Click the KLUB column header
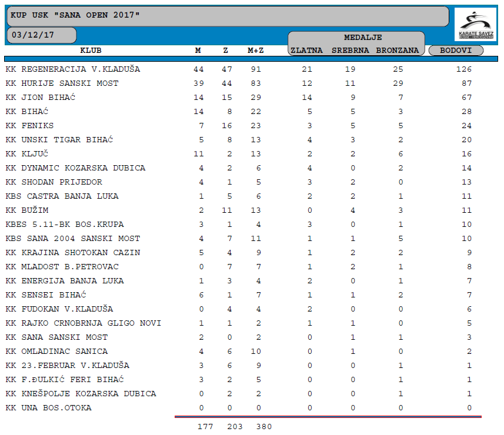This screenshot has height=435, width=504. [x=90, y=51]
